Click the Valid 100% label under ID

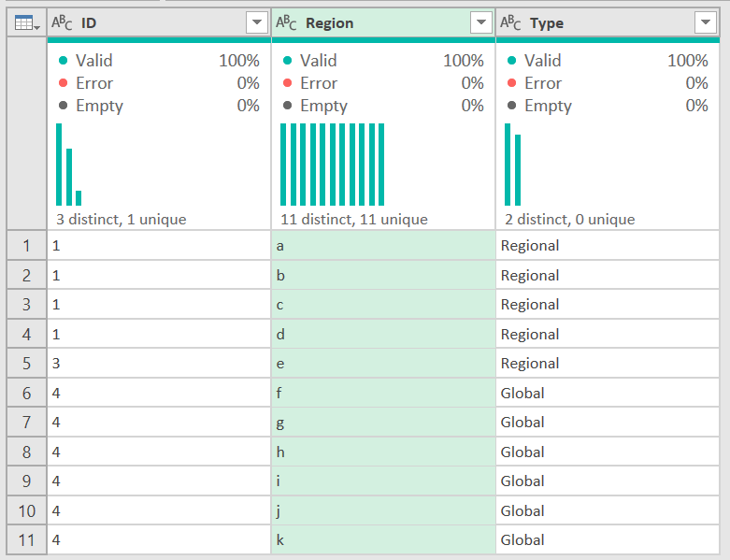[x=159, y=61]
